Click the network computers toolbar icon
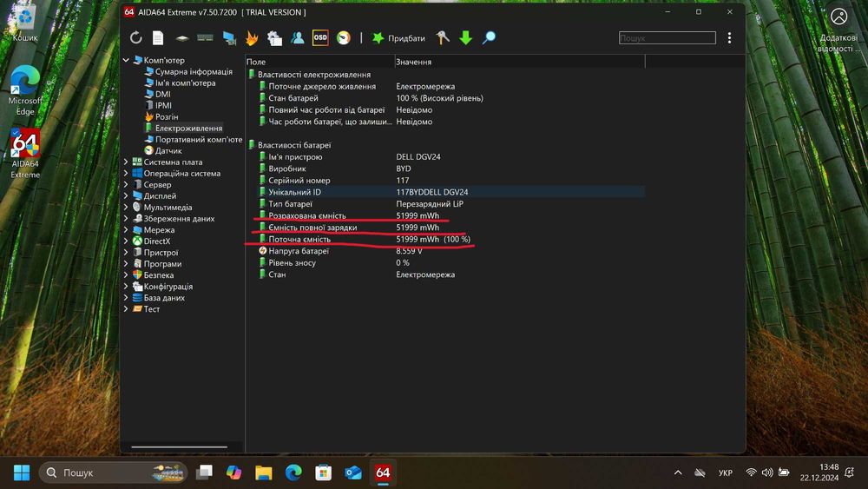Image resolution: width=868 pixels, height=489 pixels. tap(229, 37)
